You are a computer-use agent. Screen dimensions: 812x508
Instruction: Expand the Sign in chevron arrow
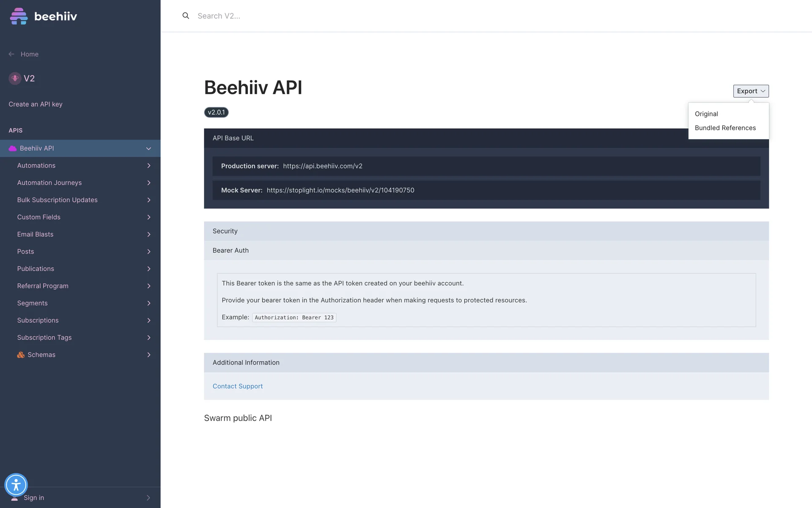[x=148, y=498]
